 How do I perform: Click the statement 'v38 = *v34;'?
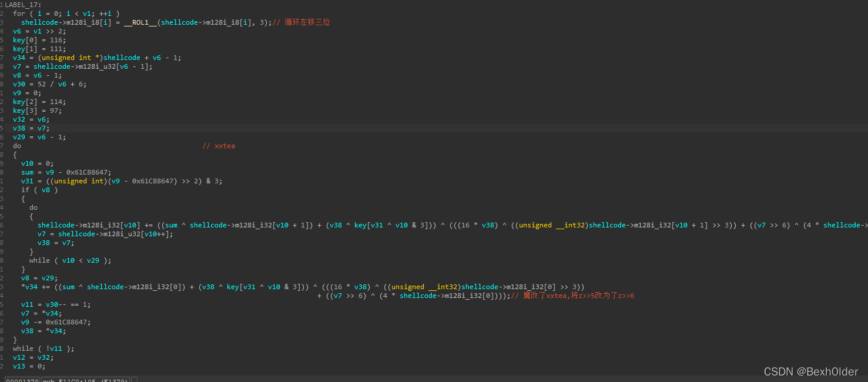click(43, 331)
